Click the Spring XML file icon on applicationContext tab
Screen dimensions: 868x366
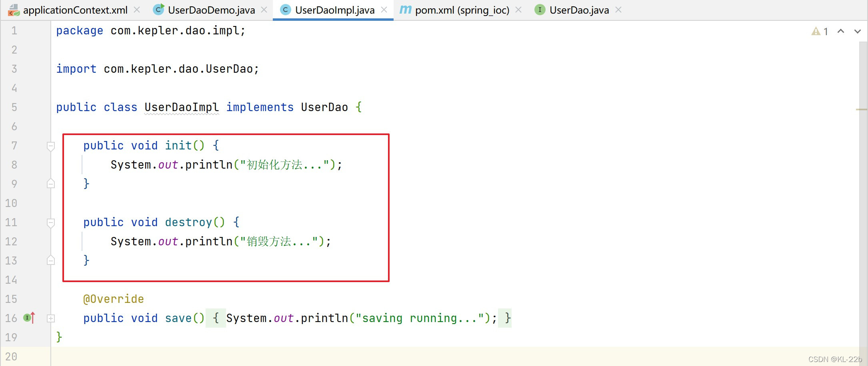pyautogui.click(x=14, y=10)
